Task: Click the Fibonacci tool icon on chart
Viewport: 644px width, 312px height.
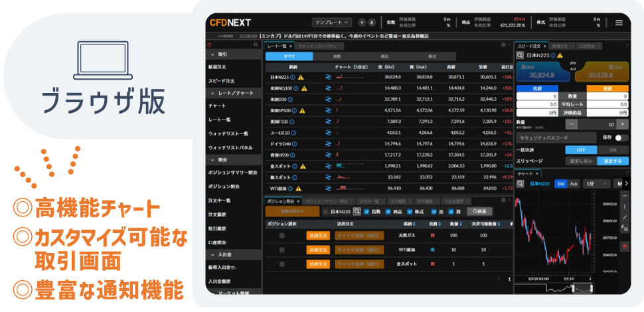Action: pyautogui.click(x=625, y=228)
